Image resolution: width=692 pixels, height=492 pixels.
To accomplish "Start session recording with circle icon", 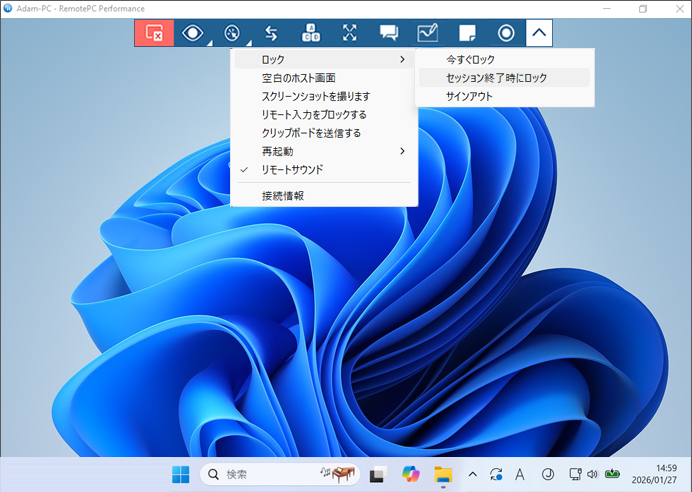I will [506, 33].
